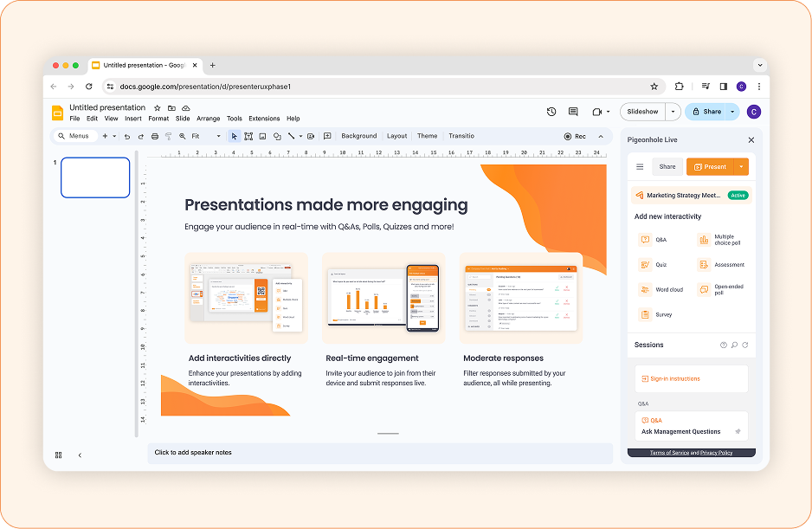Screen dimensions: 812x529
Task: Expand Present button dropdown arrow
Action: point(741,167)
